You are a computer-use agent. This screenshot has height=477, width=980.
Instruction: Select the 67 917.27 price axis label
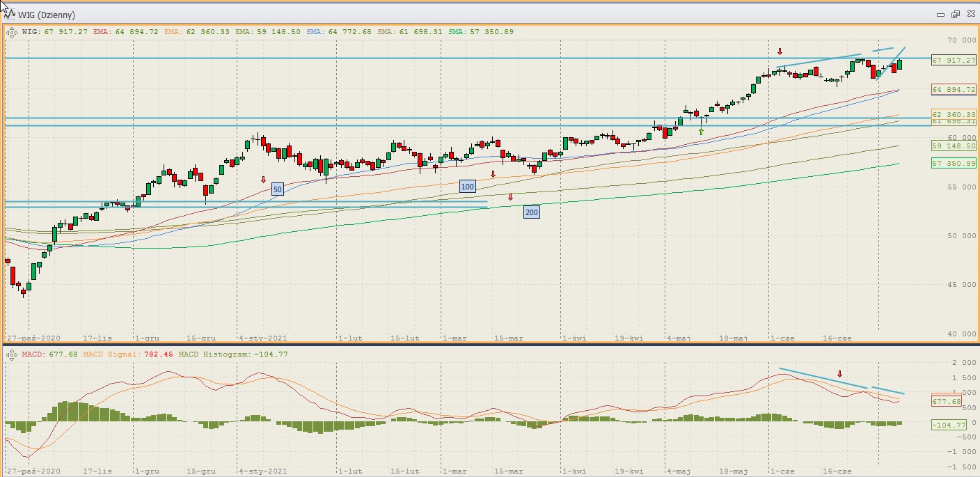coord(954,61)
